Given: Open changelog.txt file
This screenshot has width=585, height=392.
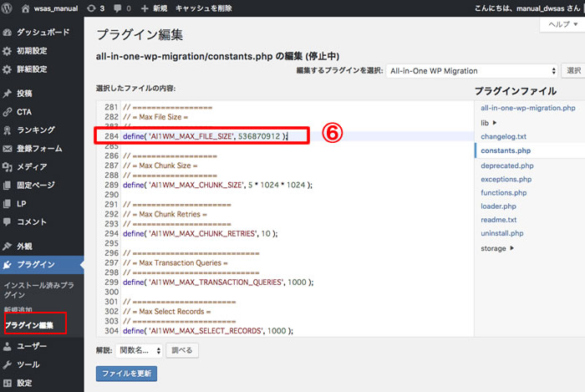Looking at the screenshot, I should coord(503,136).
